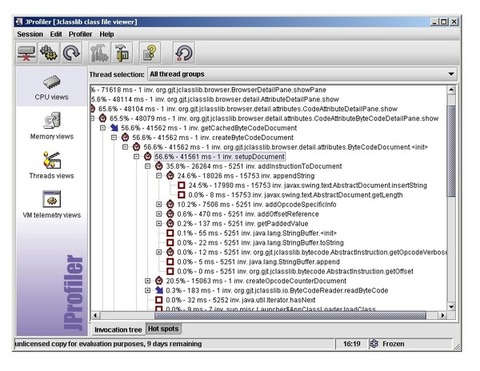Switch to the Hot spots tab

[163, 329]
